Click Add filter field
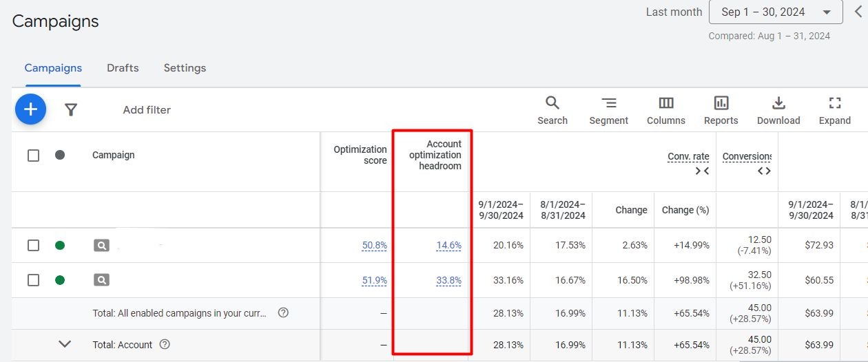Viewport: 868px width, 362px height. [147, 109]
